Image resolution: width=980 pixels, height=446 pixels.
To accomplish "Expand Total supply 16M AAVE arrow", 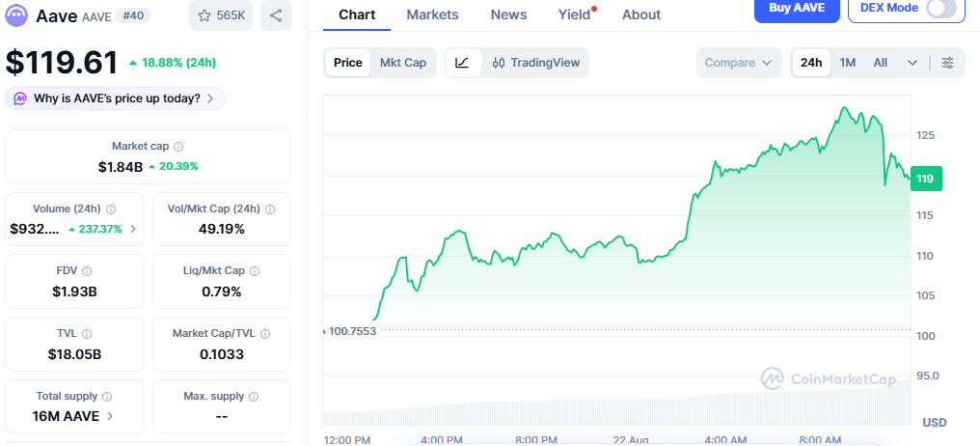I will [110, 416].
